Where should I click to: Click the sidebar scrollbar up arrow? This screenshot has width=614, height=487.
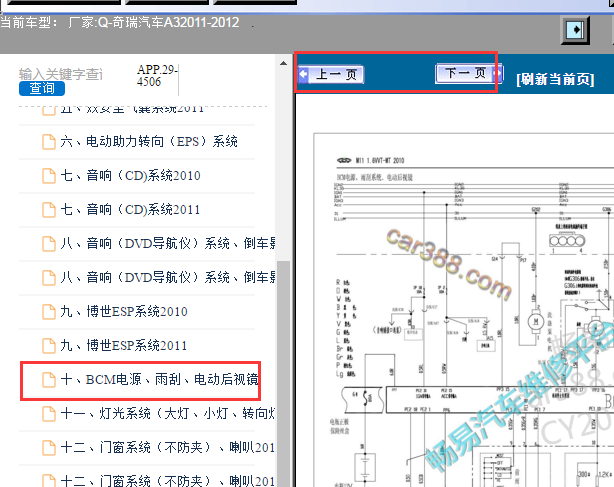[284, 63]
